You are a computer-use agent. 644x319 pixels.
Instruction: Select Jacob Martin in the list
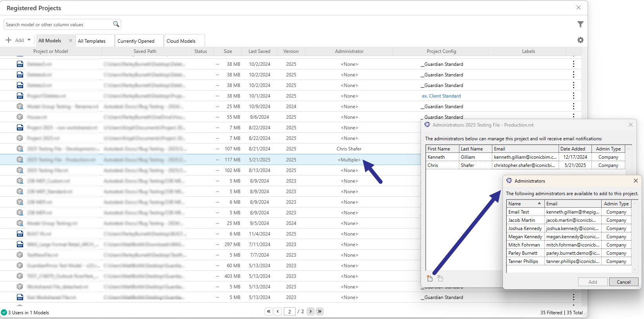pyautogui.click(x=569, y=220)
